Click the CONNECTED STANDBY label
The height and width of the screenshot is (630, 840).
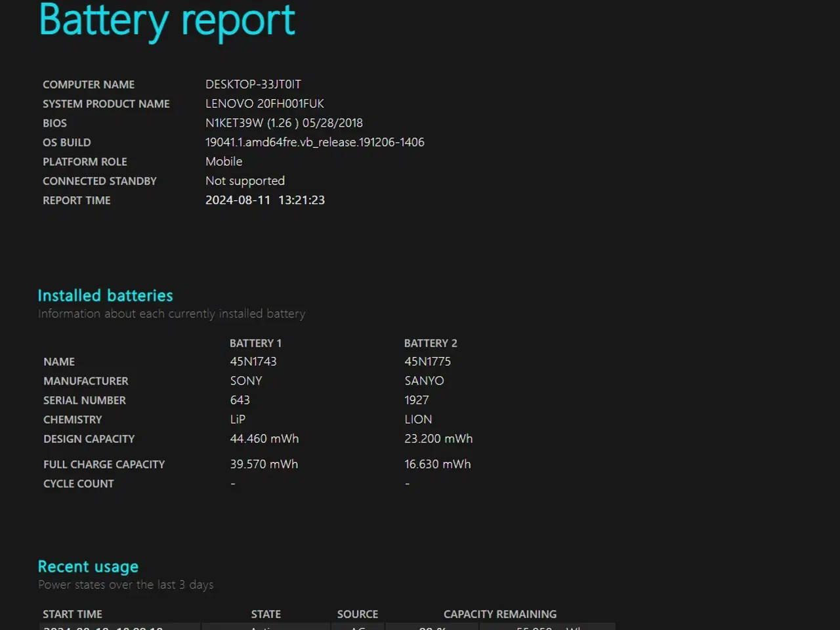click(x=100, y=181)
